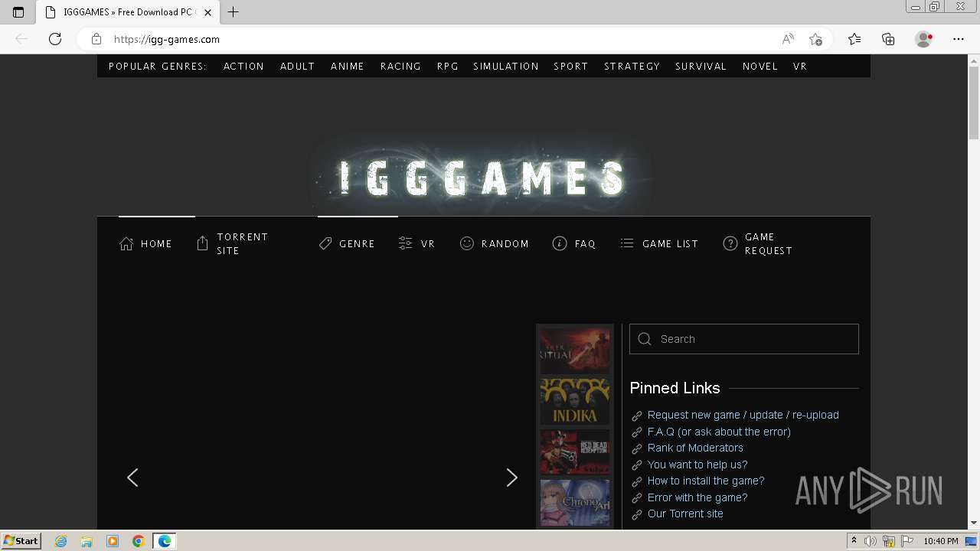Click the IGGGAMES logo banner

[483, 178]
